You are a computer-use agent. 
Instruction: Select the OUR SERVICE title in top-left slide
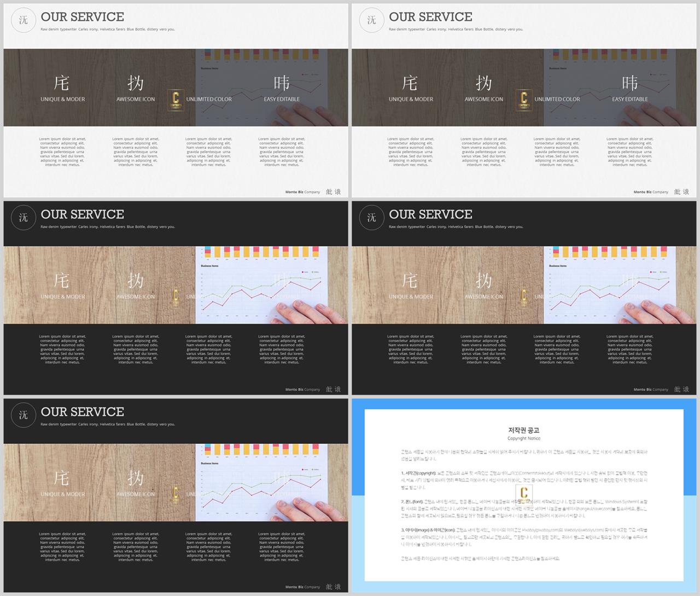(83, 17)
